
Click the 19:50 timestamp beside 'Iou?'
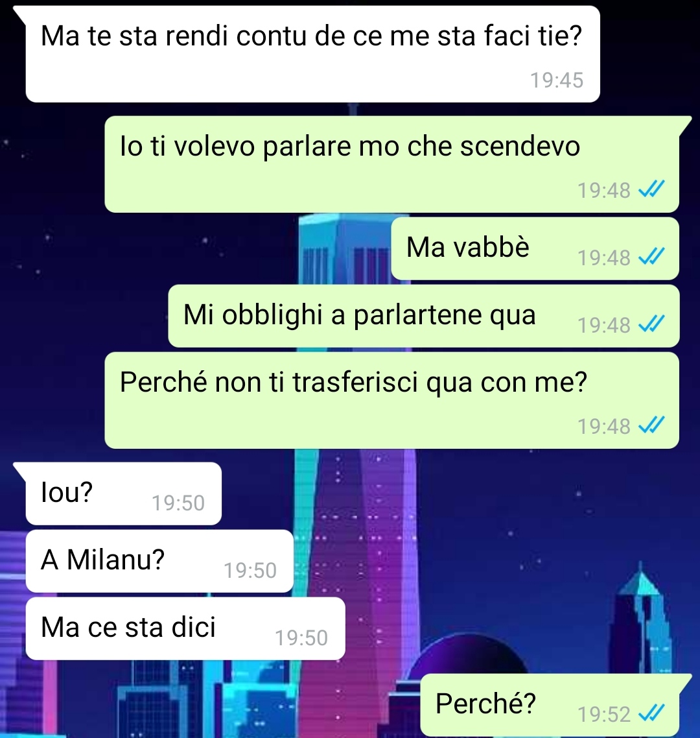(178, 503)
